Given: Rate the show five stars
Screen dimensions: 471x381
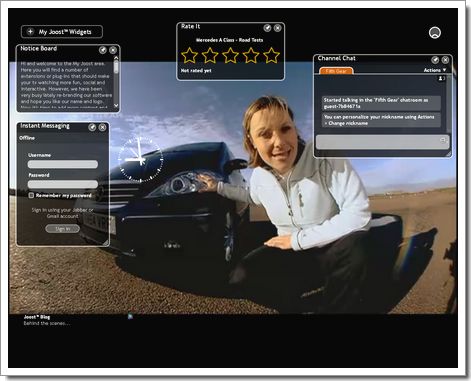Looking at the screenshot, I should click(x=271, y=55).
